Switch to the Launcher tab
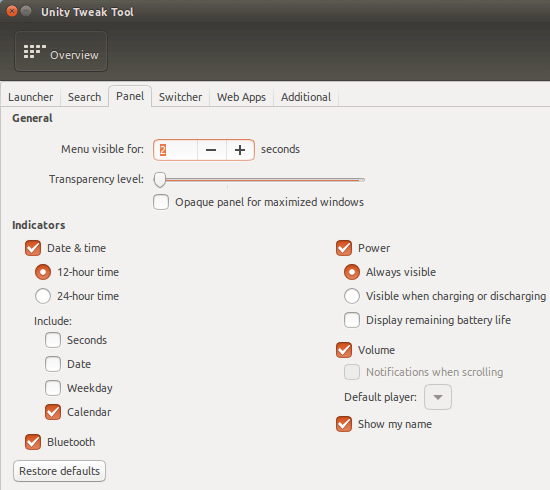 click(31, 97)
